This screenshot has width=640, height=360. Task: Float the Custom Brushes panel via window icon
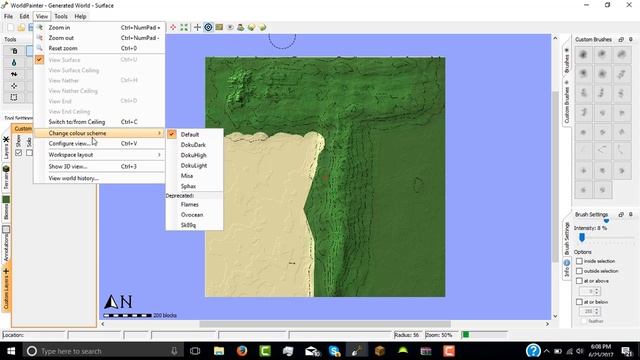(x=621, y=40)
